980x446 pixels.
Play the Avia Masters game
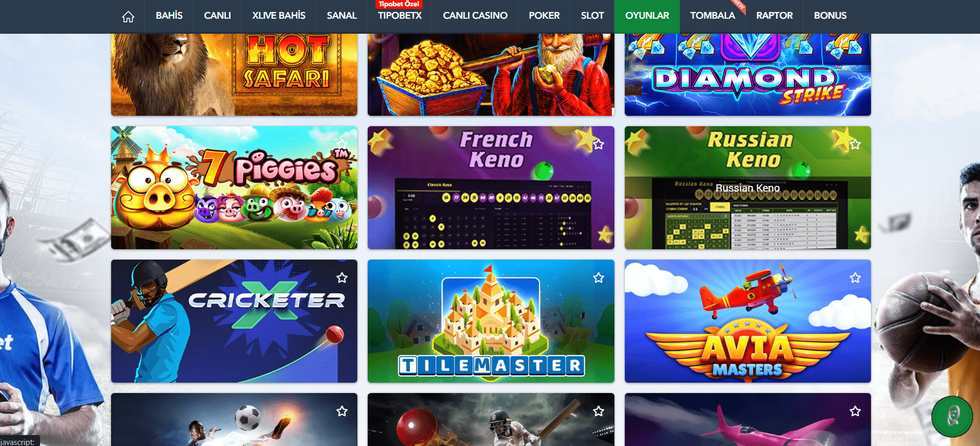pyautogui.click(x=747, y=321)
